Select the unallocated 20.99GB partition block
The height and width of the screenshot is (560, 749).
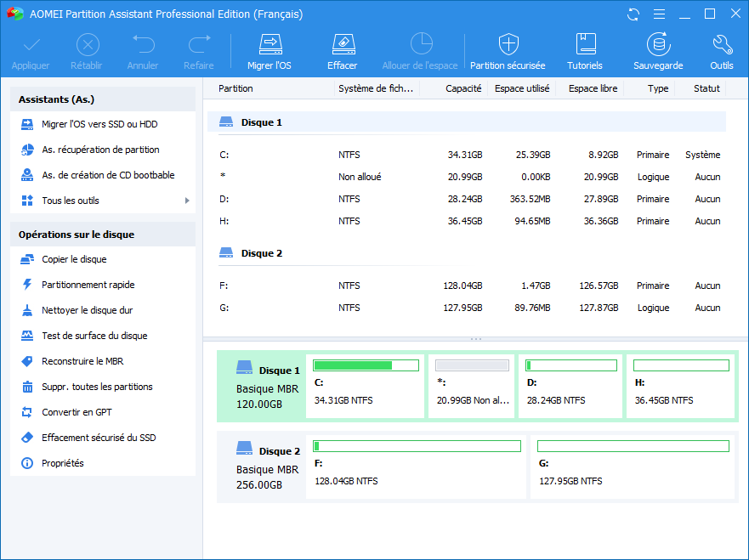[472, 386]
